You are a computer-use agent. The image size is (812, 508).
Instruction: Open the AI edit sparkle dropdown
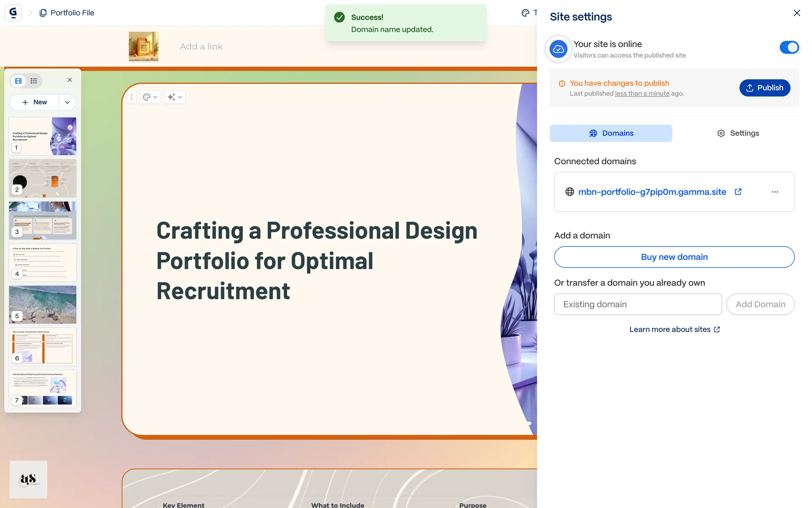click(174, 97)
